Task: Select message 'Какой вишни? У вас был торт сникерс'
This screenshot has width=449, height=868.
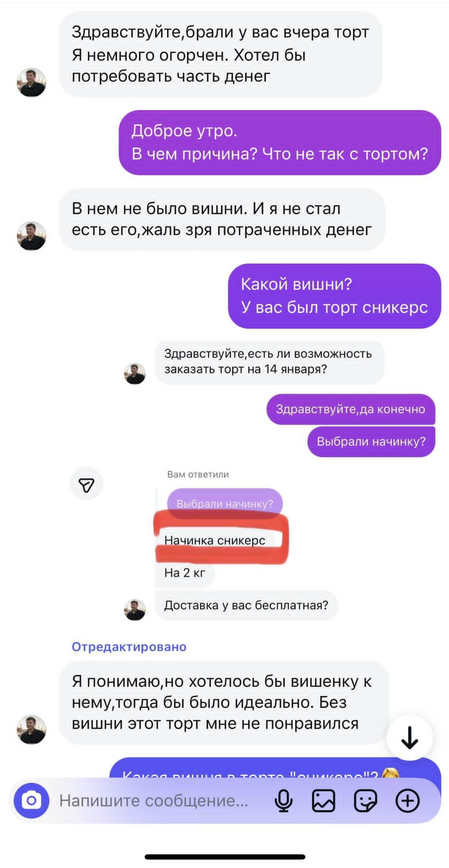Action: [x=335, y=296]
